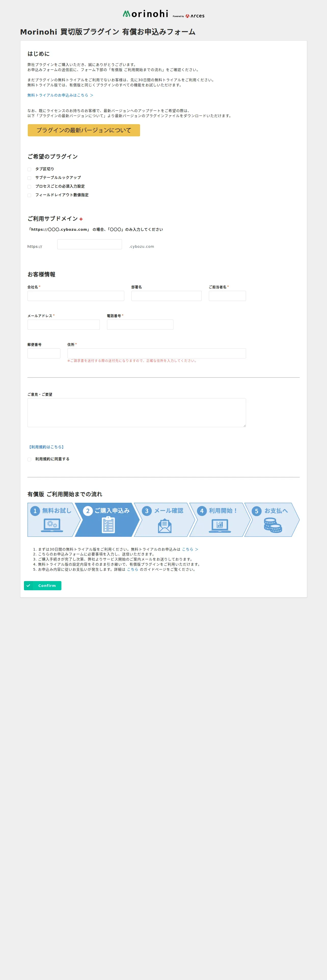Viewport: 327px width, 980px height.
Task: Click the 有償版 ご利用開始までの流れ heading
Action: 65,494
